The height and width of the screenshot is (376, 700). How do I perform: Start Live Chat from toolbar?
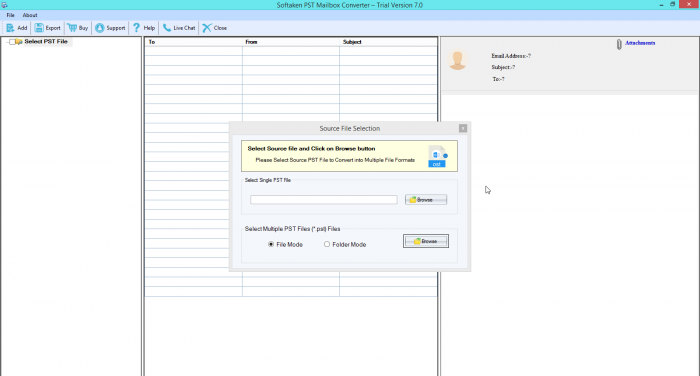click(x=179, y=28)
